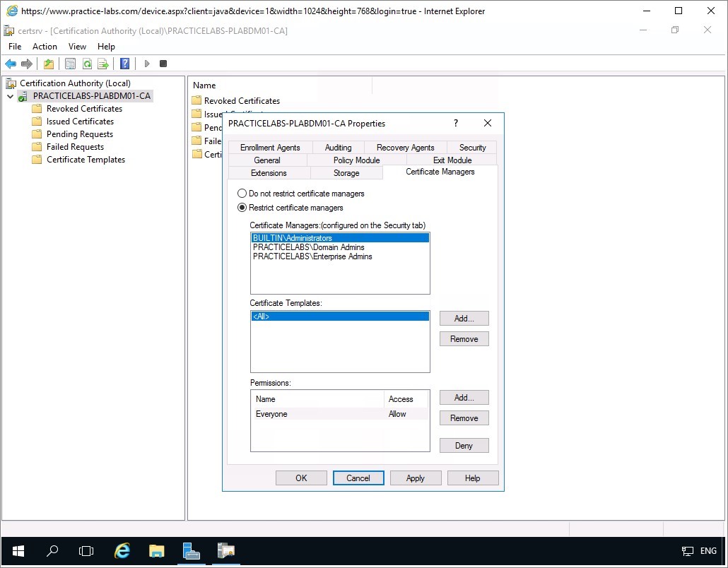
Task: Click the Deny button
Action: pos(464,446)
